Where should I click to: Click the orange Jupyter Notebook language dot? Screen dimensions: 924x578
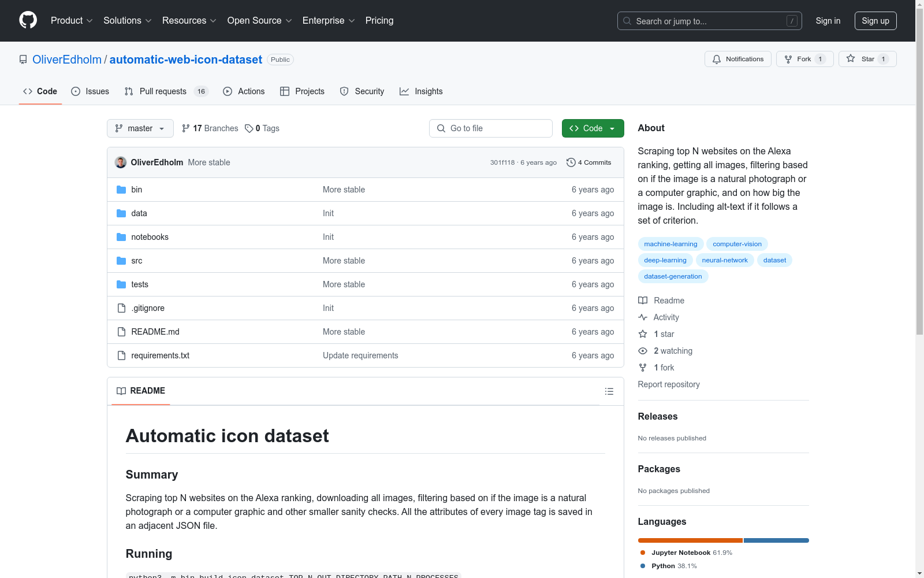coord(643,553)
